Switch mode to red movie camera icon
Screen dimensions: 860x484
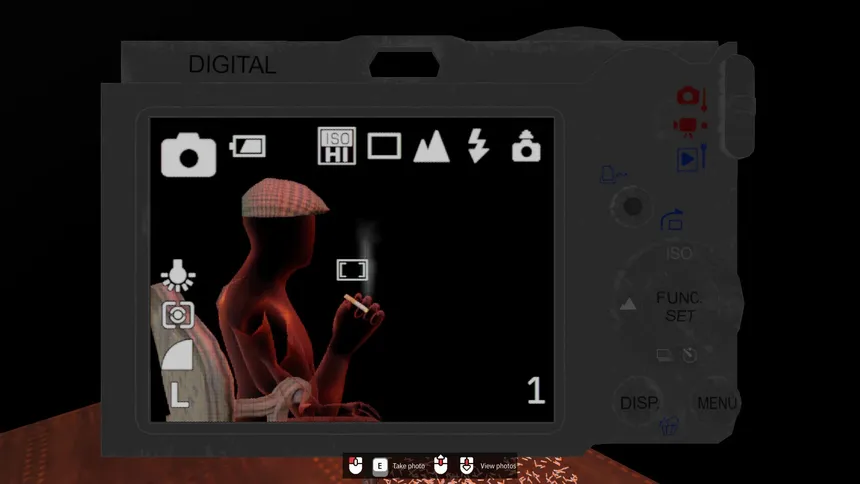[x=690, y=127]
